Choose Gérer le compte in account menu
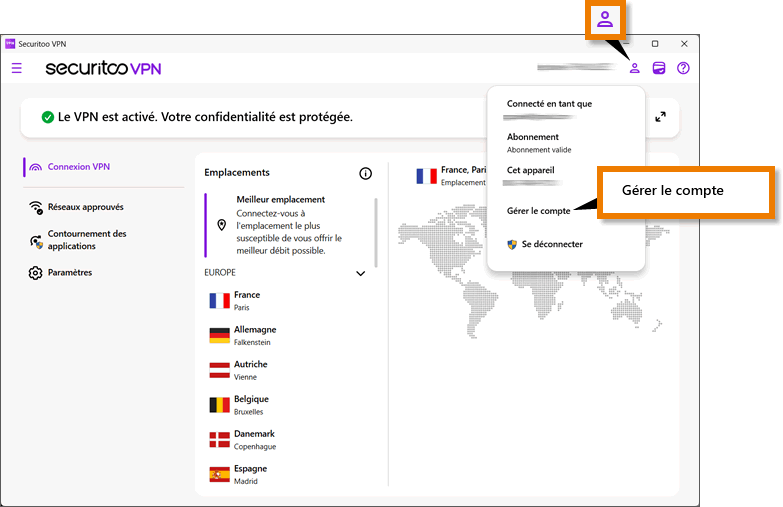The image size is (783, 507). coord(538,211)
